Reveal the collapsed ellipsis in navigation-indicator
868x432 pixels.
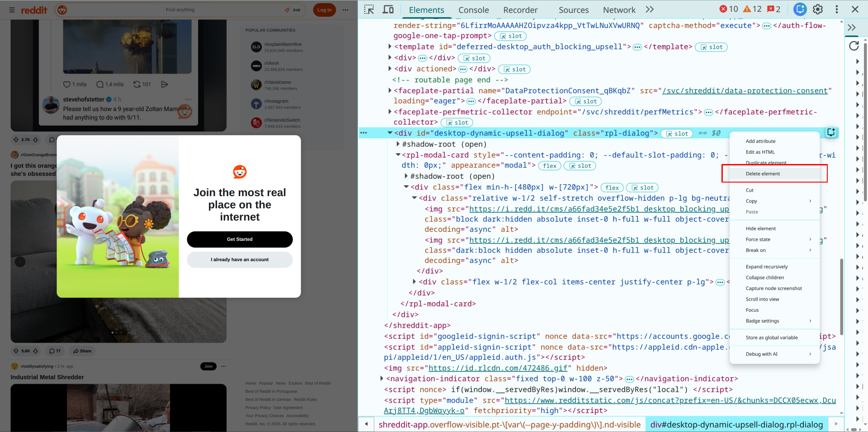point(629,379)
